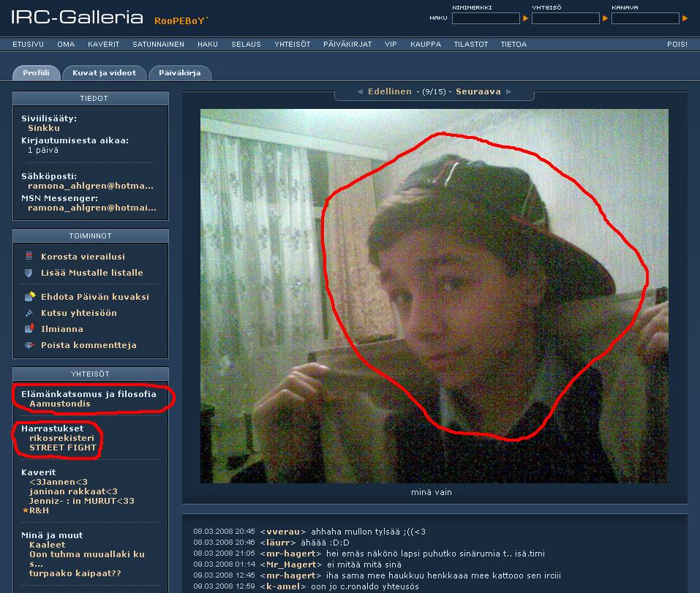Open the <3Jannen<3 community
The image size is (700, 593).
(59, 481)
